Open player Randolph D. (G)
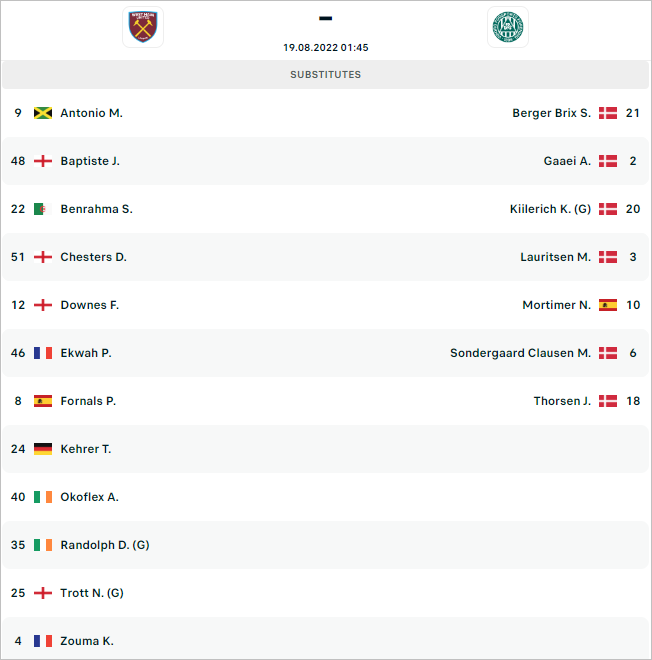652x660 pixels. (105, 545)
